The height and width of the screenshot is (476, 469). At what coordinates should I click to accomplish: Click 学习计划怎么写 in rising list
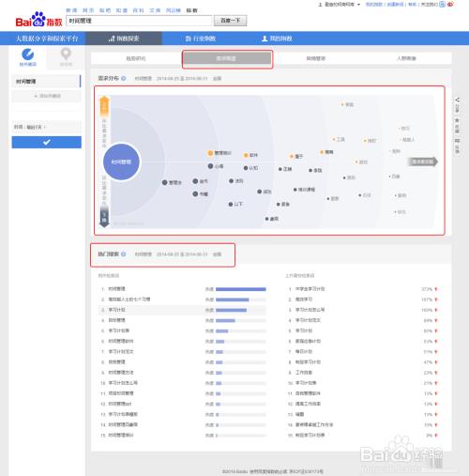(310, 310)
